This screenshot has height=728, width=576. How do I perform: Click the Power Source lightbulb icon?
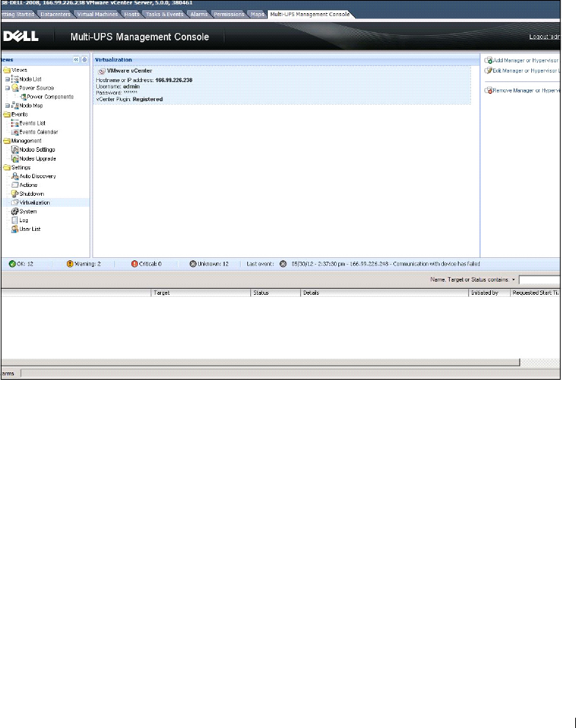15,88
